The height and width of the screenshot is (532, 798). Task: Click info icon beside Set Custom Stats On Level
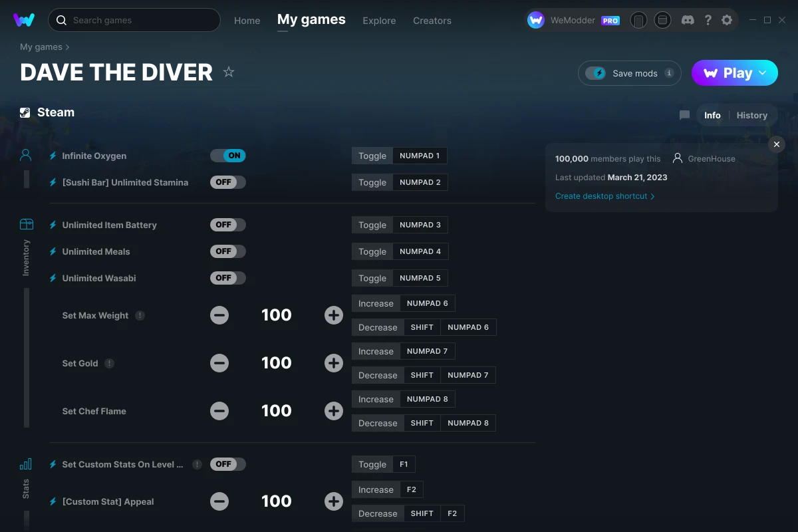[x=197, y=464]
